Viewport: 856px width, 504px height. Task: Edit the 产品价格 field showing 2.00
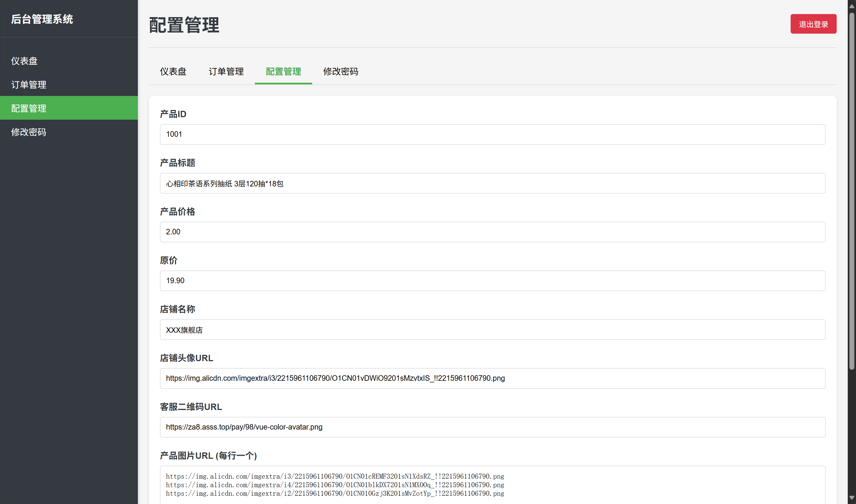point(493,232)
